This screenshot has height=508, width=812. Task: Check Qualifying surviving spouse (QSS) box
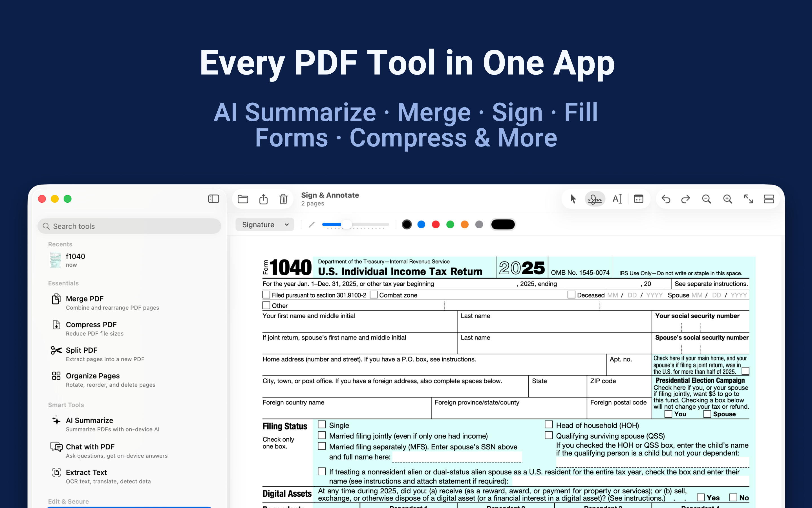tap(549, 435)
